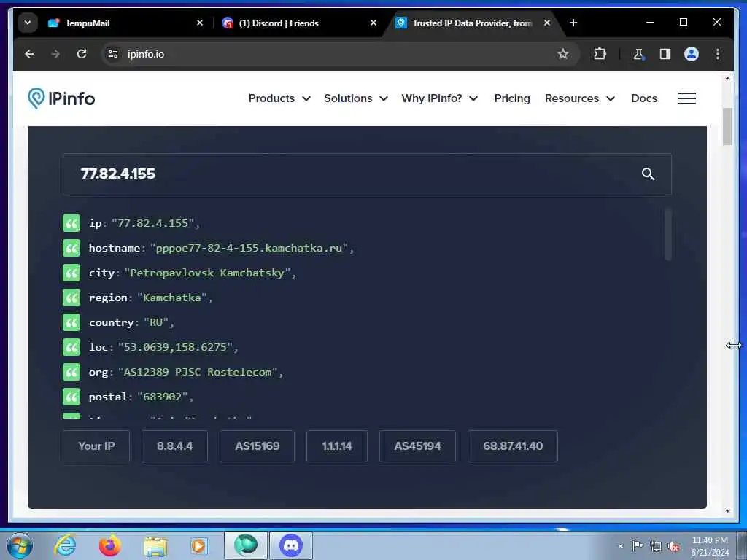Click quote icon next to hostname

coord(71,248)
